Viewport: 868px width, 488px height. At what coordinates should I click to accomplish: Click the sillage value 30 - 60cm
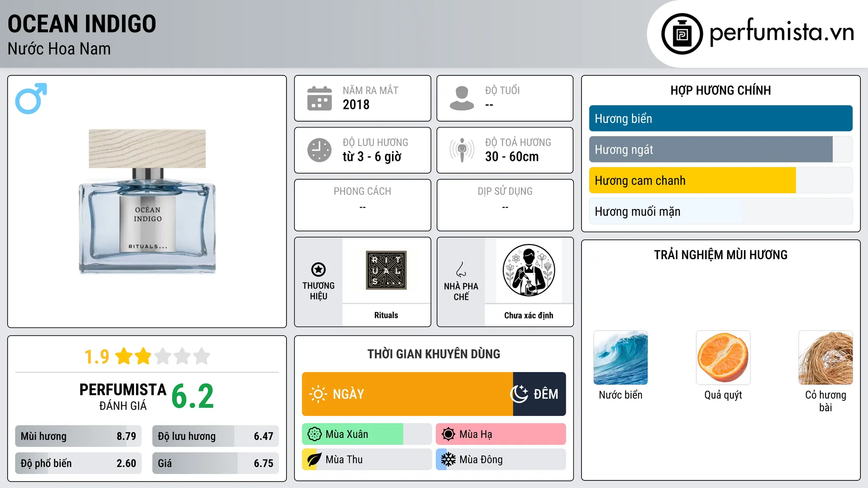click(x=512, y=157)
